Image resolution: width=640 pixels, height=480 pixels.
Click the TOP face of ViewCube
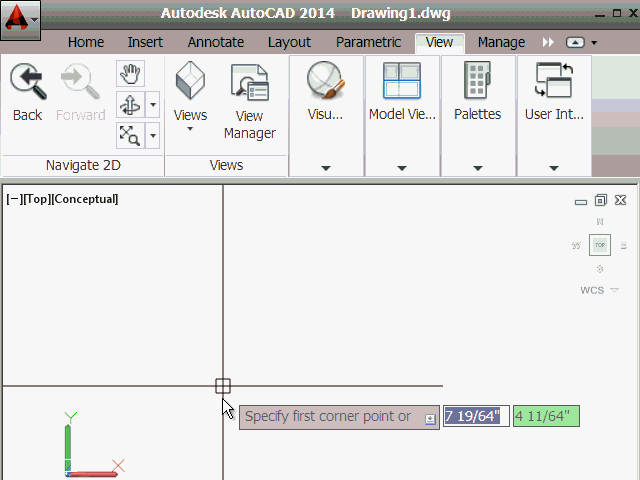pyautogui.click(x=600, y=245)
